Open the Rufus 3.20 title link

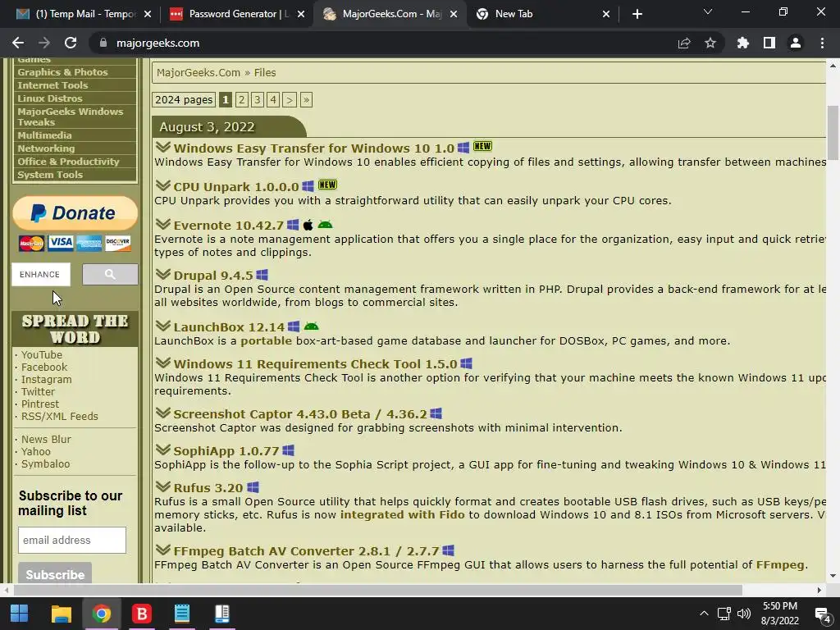[x=208, y=487]
